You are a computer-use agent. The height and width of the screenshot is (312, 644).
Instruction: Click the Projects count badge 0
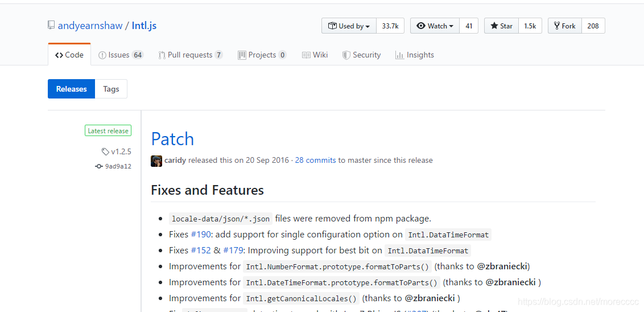282,55
